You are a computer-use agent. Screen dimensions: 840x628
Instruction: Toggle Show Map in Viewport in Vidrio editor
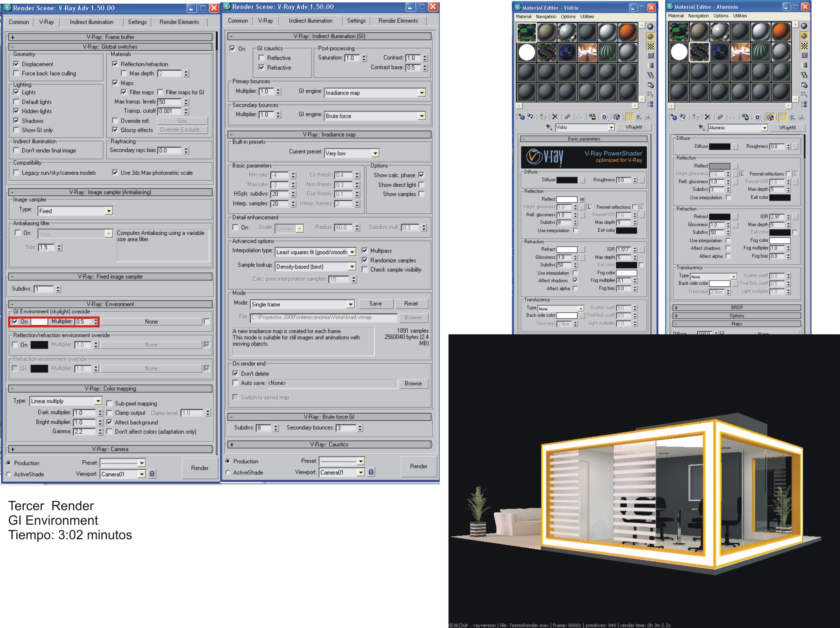(x=617, y=117)
